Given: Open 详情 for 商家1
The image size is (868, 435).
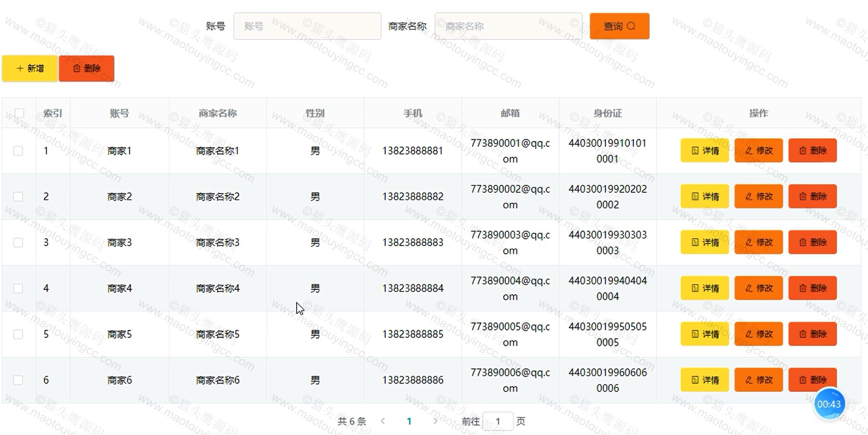Looking at the screenshot, I should click(x=705, y=151).
